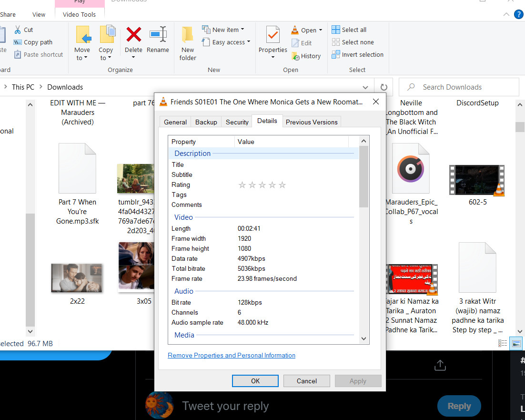Click the Edit ribbon button
525x420 pixels.
302,43
